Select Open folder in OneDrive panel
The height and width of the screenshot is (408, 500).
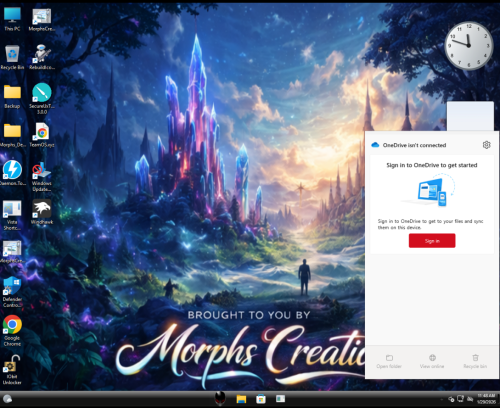click(x=389, y=362)
